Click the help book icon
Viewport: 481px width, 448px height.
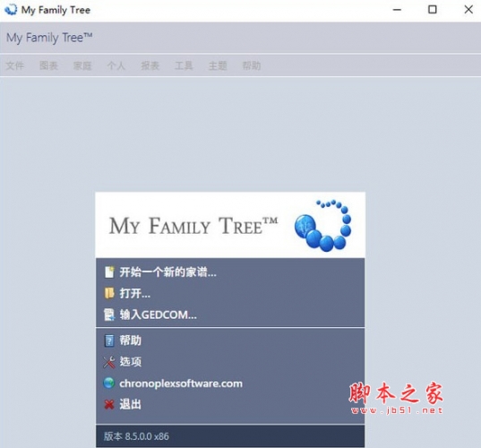[109, 340]
